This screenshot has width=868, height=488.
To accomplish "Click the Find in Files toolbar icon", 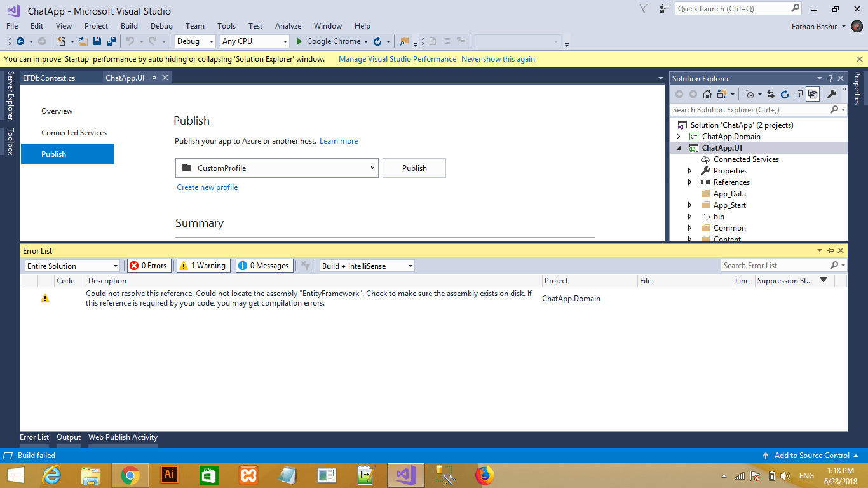I will 404,41.
